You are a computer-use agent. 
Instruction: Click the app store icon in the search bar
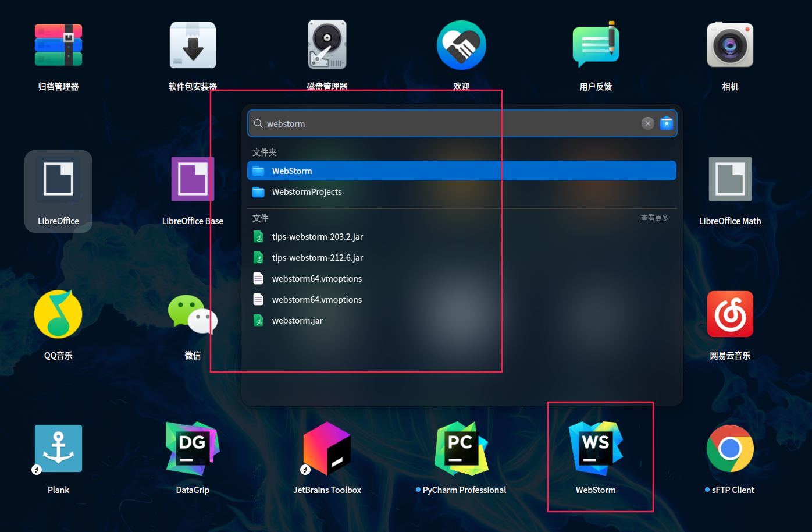tap(667, 123)
